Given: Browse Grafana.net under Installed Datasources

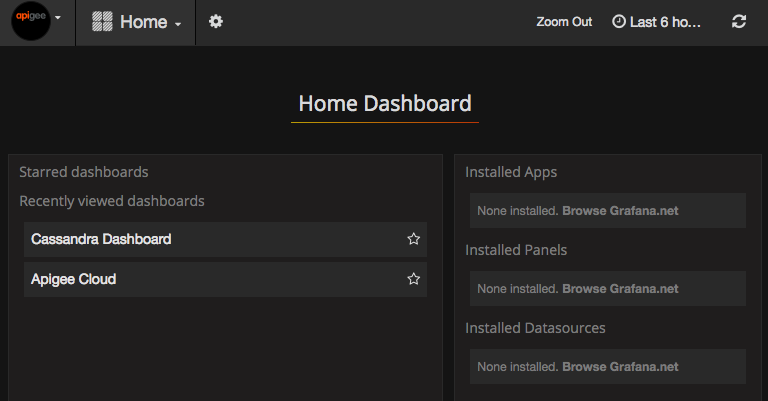Looking at the screenshot, I should click(x=620, y=367).
